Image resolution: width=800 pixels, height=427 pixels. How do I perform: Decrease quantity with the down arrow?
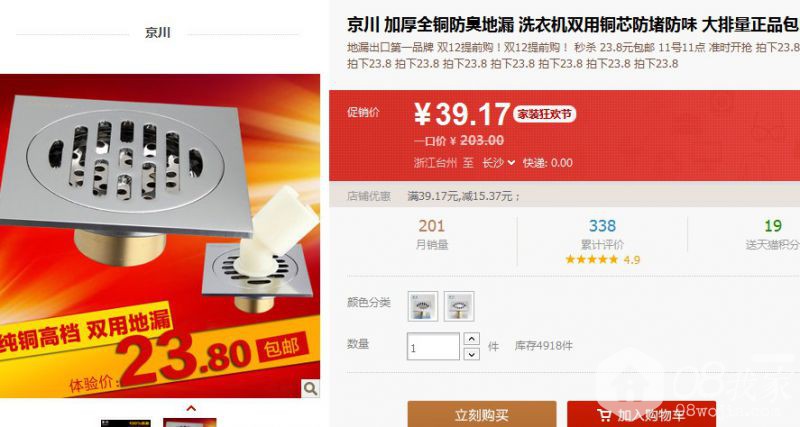point(472,354)
